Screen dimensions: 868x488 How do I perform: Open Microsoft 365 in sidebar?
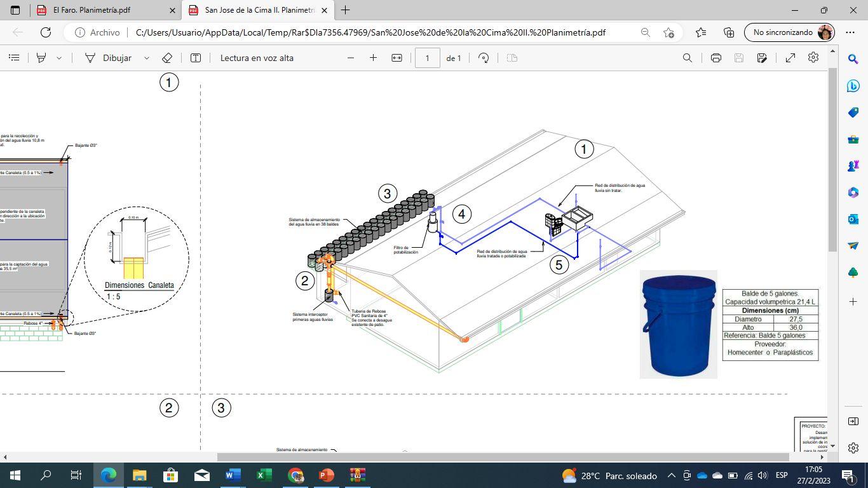coord(853,193)
